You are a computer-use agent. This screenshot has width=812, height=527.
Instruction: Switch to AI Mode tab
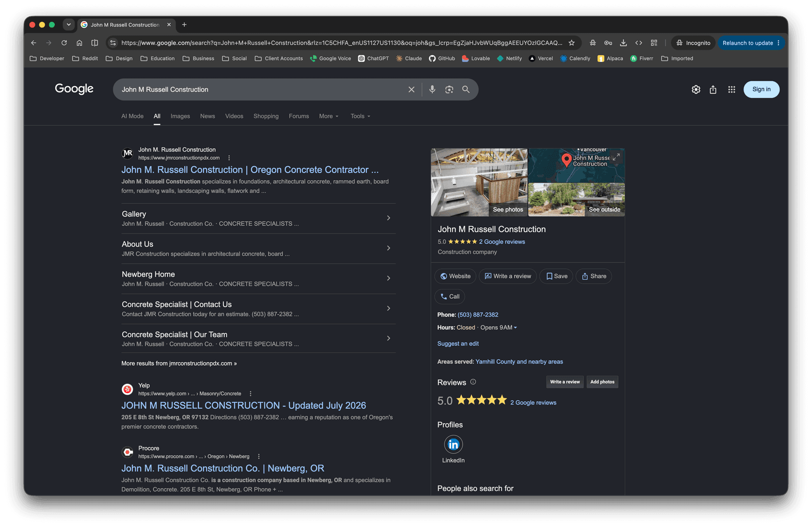pos(132,117)
